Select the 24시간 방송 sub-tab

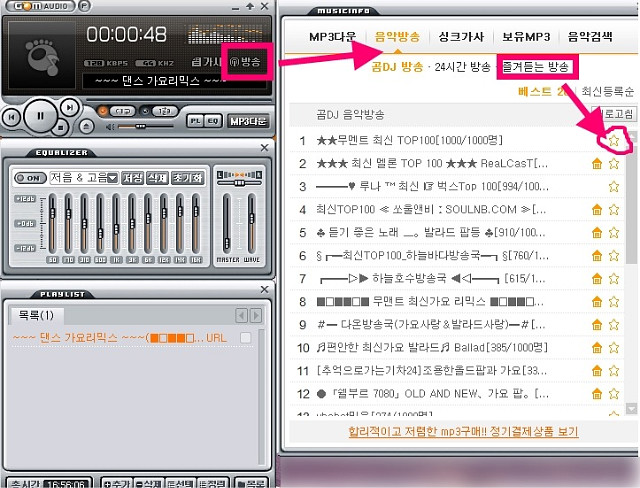[462, 67]
